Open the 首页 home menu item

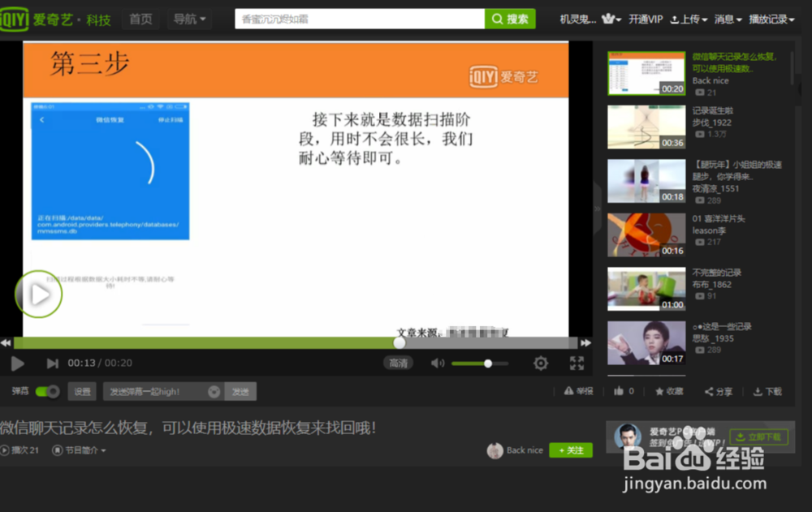pos(140,19)
